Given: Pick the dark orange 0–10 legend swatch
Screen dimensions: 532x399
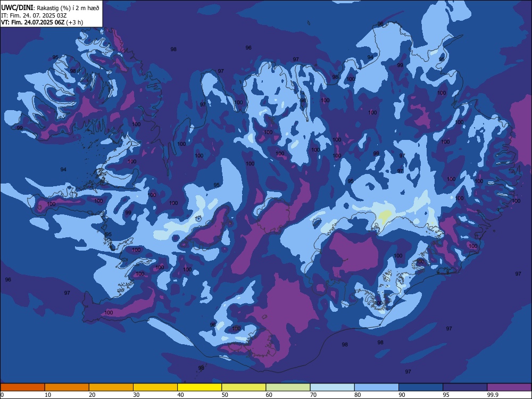Looking at the screenshot, I should click(x=22, y=387).
